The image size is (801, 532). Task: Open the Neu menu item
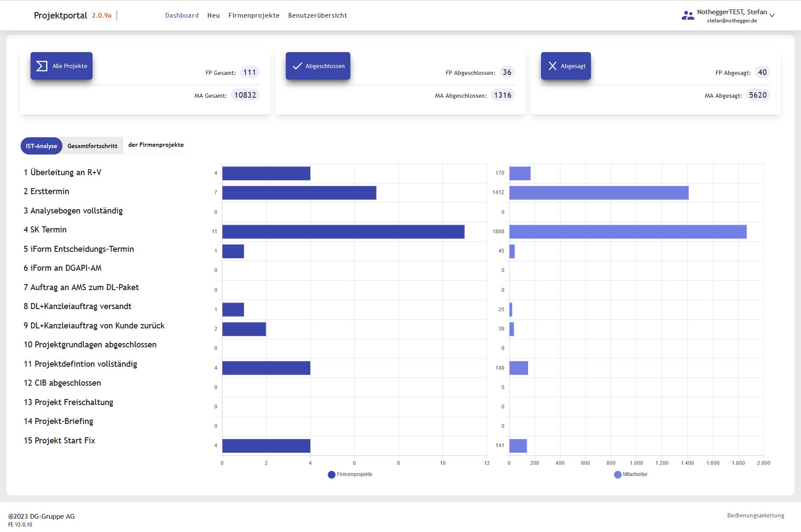coord(213,15)
